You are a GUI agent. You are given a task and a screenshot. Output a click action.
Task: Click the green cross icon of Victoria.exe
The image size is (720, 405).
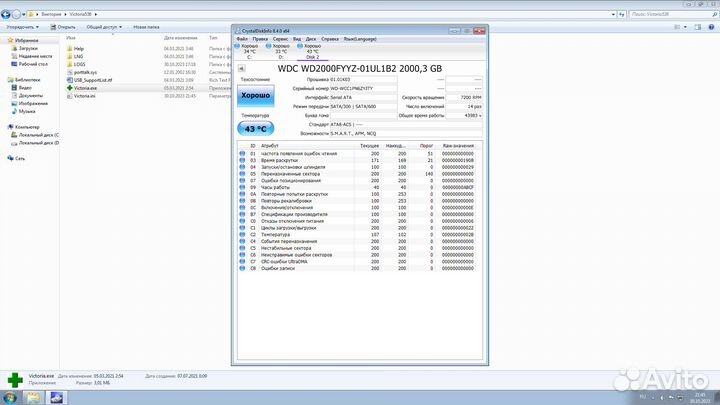click(70, 88)
